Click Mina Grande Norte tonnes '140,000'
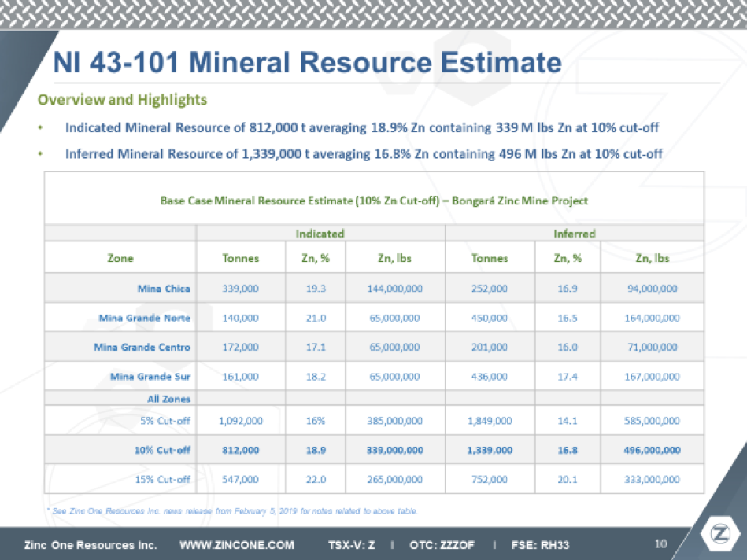Image resolution: width=747 pixels, height=560 pixels. point(241,318)
